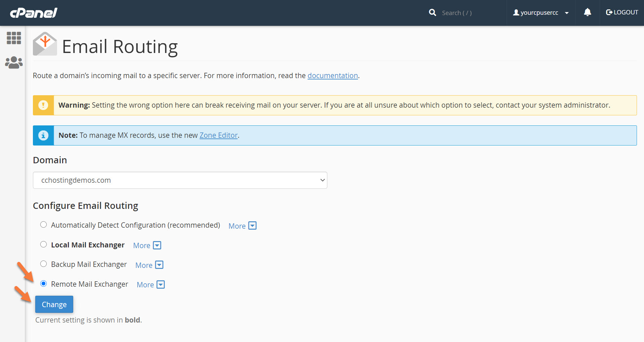Click the yellow warning exclamation icon
Screen dimensions: 644x342
click(43, 105)
